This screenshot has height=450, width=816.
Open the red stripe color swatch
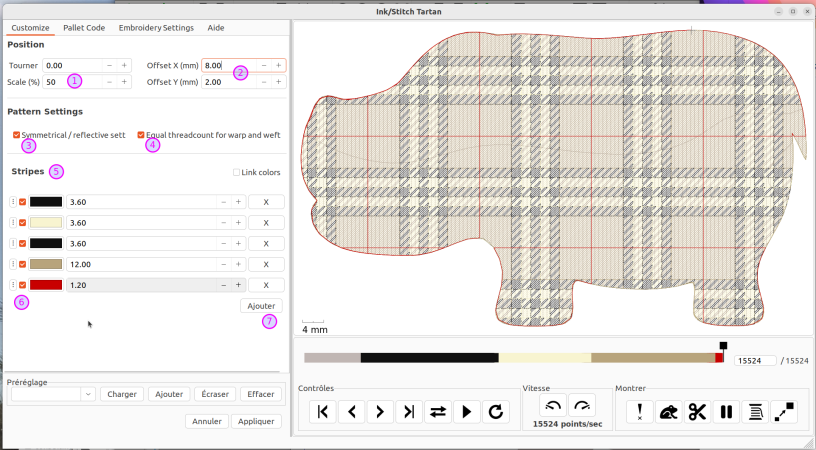pyautogui.click(x=46, y=285)
